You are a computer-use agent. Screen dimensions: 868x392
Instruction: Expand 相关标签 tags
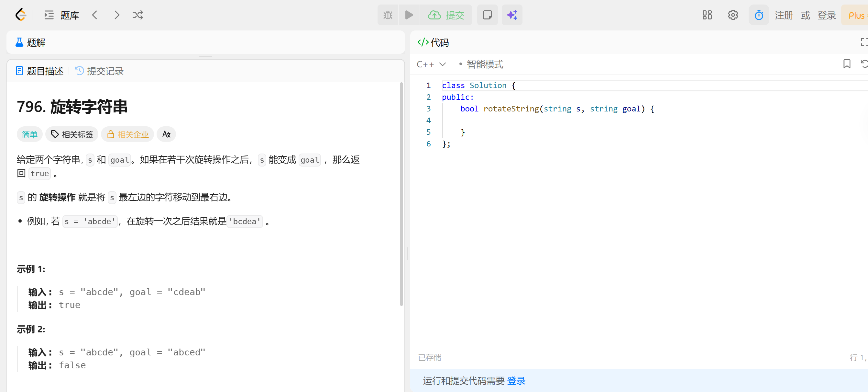click(72, 134)
